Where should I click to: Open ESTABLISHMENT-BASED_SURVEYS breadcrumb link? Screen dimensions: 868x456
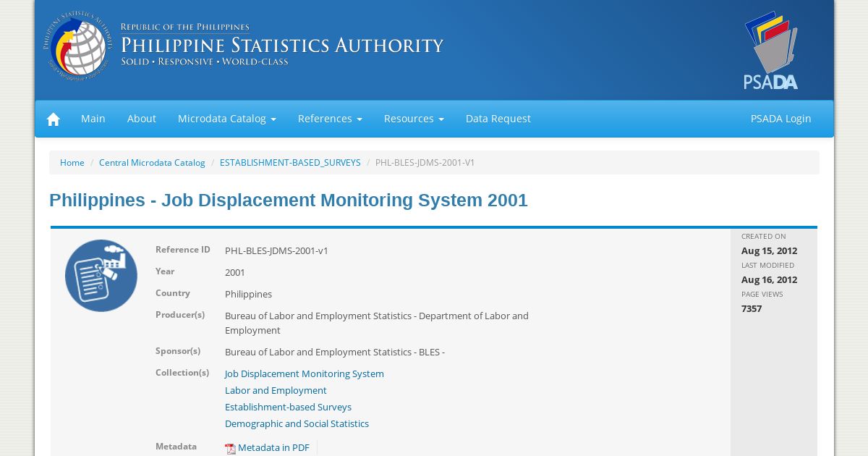click(290, 163)
